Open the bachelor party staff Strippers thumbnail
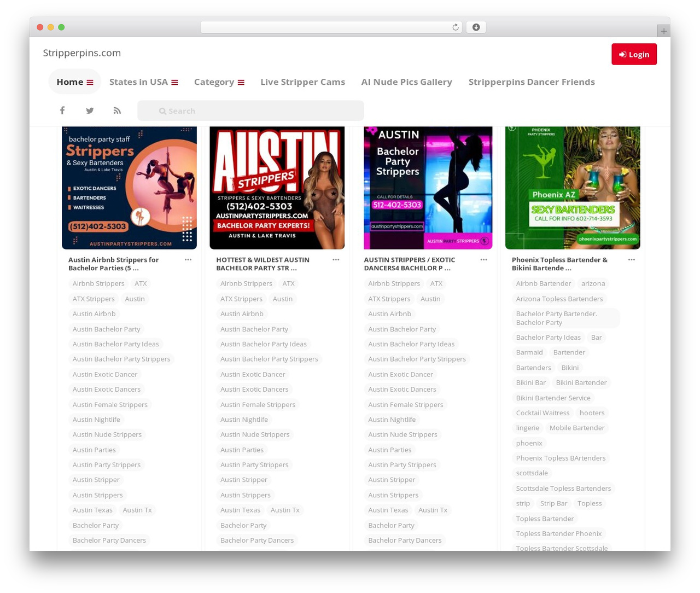The width and height of the screenshot is (700, 593). point(129,188)
